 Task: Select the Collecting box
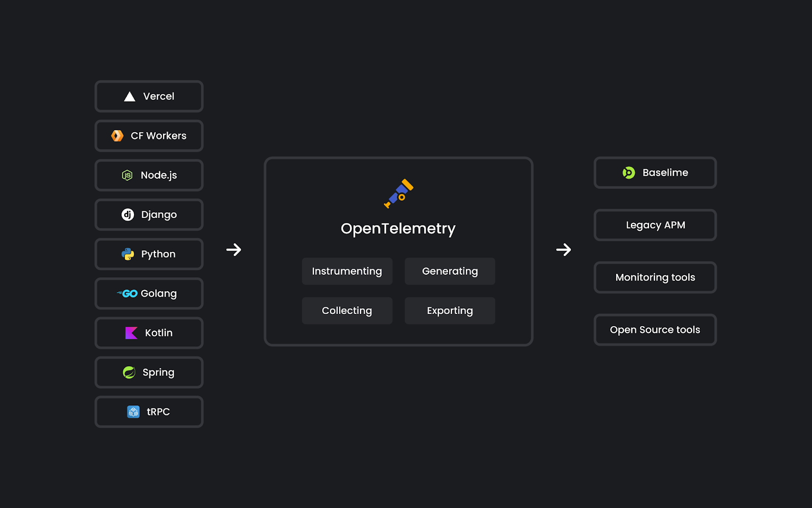pyautogui.click(x=347, y=310)
